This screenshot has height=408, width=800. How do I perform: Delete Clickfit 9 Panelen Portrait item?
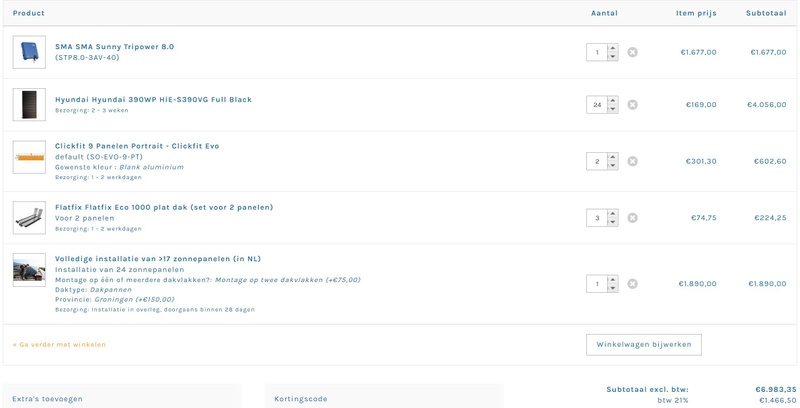tap(632, 161)
